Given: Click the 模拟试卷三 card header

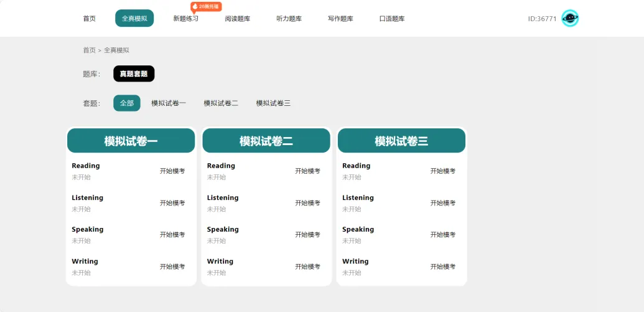Looking at the screenshot, I should (x=402, y=141).
